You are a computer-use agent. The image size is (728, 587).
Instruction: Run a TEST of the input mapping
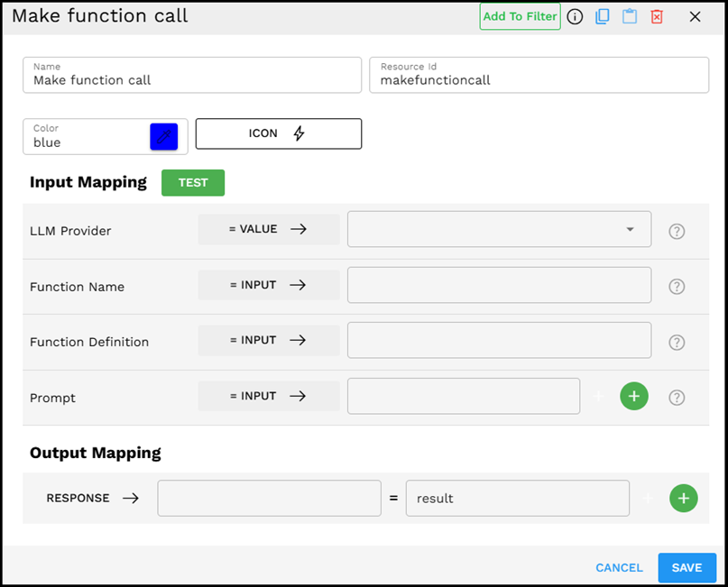(192, 182)
